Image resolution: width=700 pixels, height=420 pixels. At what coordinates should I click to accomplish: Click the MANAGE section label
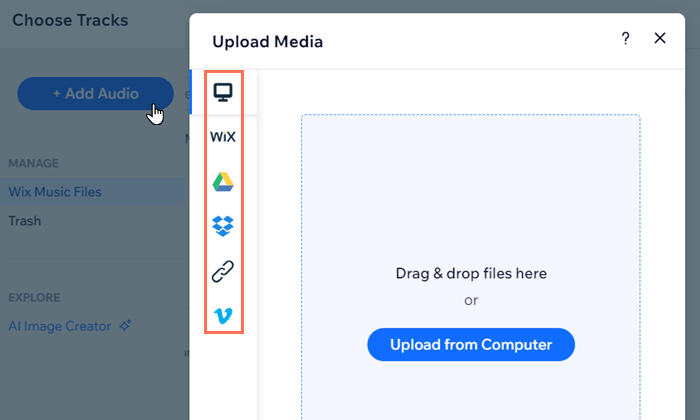tap(33, 163)
